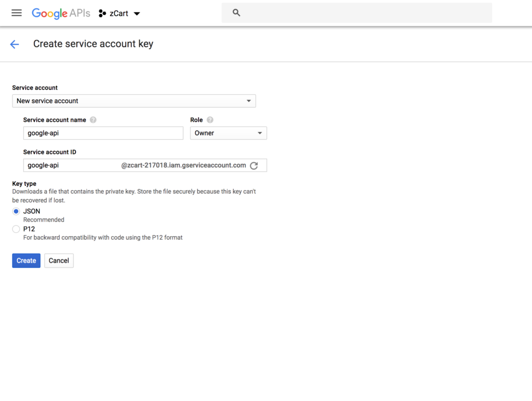Click the Google APIs logo
Screen dimensions: 532x401
[61, 14]
